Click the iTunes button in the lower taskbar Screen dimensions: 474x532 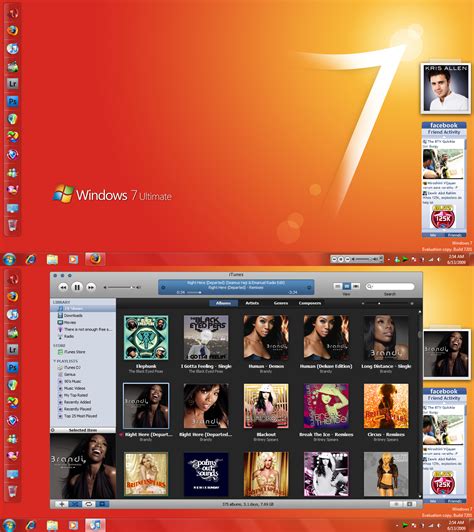point(95,525)
